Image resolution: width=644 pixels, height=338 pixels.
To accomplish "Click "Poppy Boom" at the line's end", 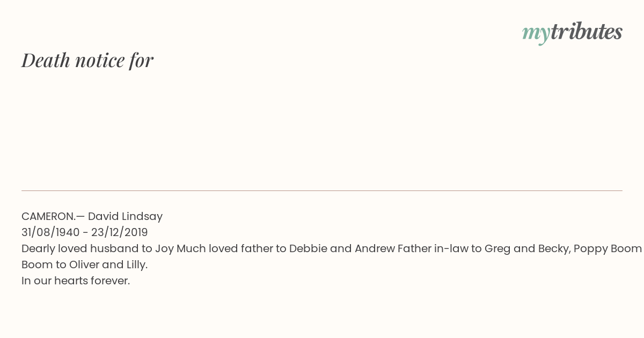I will (x=608, y=248).
